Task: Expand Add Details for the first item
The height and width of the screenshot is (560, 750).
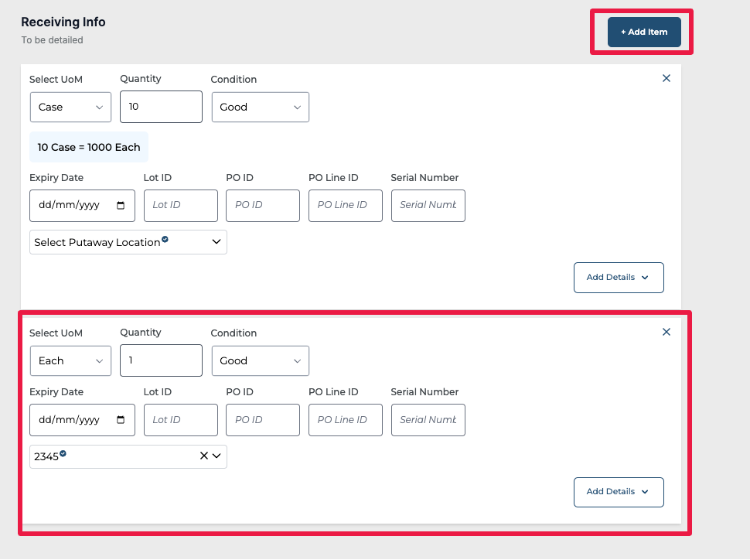Action: pyautogui.click(x=618, y=278)
